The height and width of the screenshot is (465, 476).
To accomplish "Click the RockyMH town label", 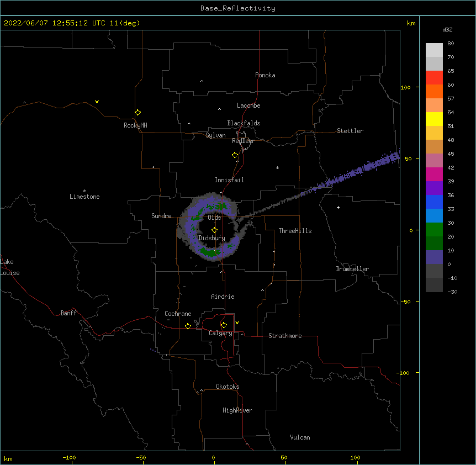I will 135,125.
